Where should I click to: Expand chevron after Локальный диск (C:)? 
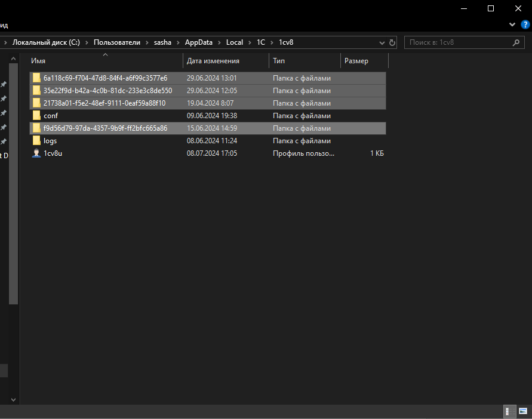tap(87, 43)
